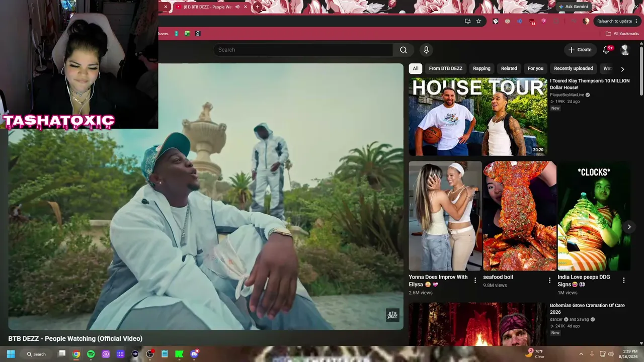Open OBS Studio from the taskbar
This screenshot has height=362, width=644.
pyautogui.click(x=150, y=354)
